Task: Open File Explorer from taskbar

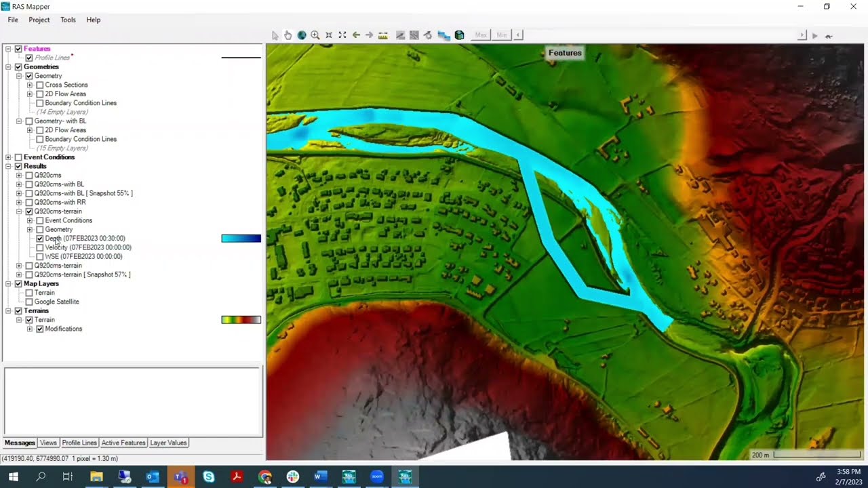Action: (96, 477)
